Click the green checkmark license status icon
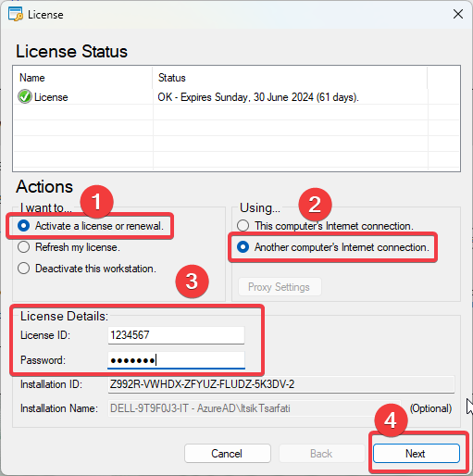473x476 pixels. coord(25,96)
